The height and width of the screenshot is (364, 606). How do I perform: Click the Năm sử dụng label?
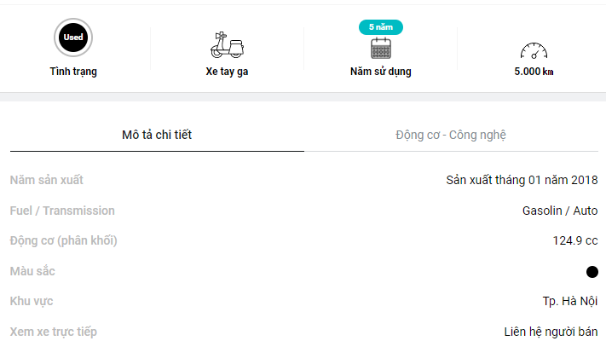[x=381, y=72]
